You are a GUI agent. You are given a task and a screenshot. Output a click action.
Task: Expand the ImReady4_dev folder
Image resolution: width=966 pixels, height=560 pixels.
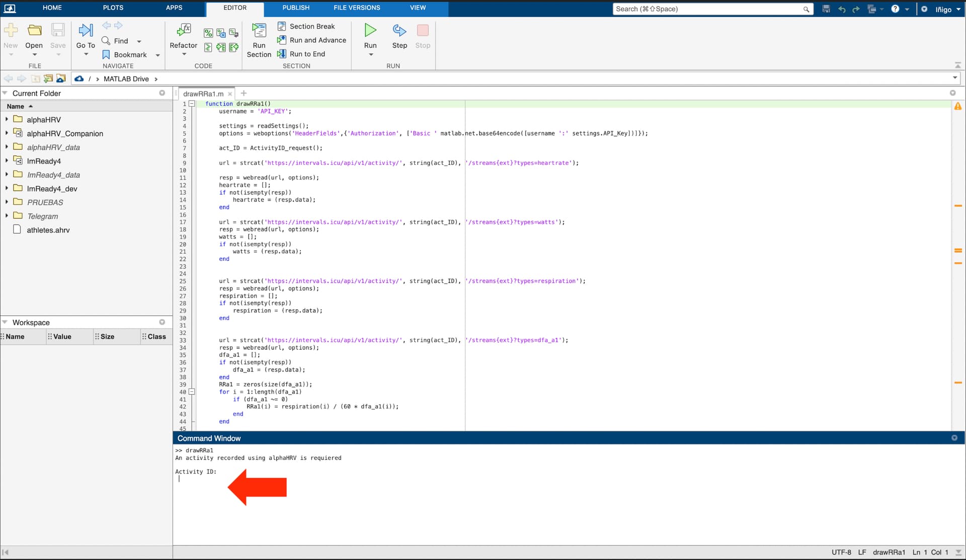point(7,188)
